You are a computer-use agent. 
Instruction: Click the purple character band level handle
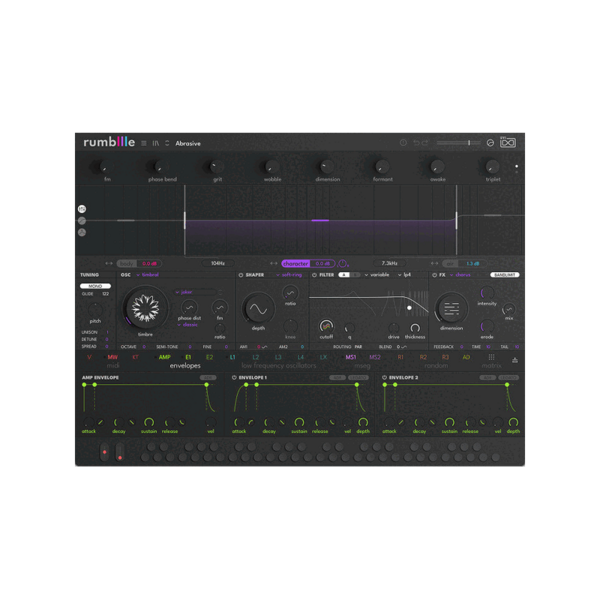(x=320, y=220)
